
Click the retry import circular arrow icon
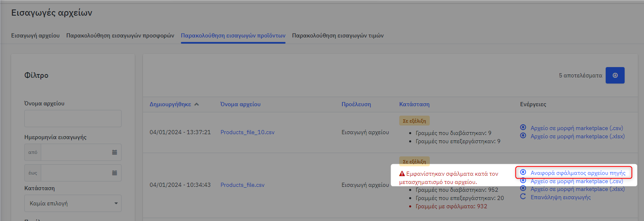click(523, 197)
